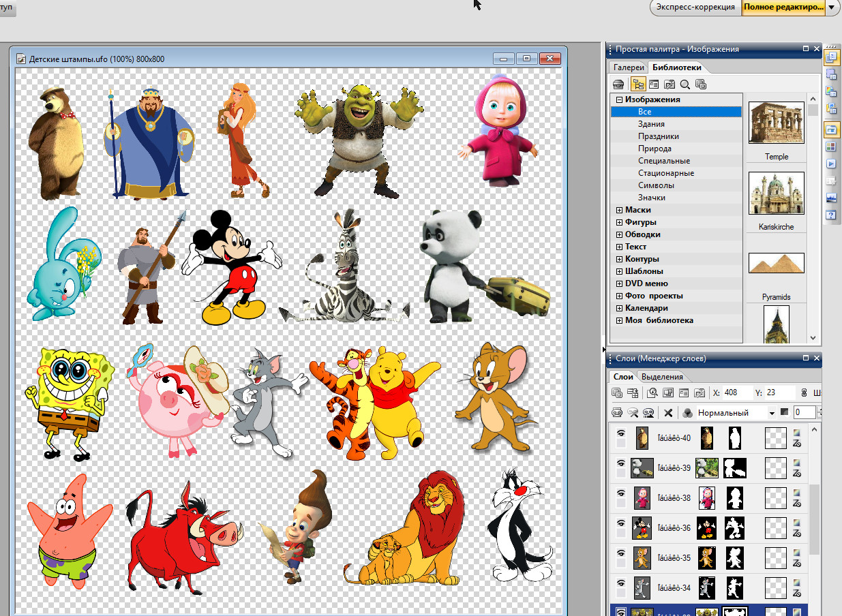Select the Все category under Изображения
The height and width of the screenshot is (616, 842).
tap(676, 112)
